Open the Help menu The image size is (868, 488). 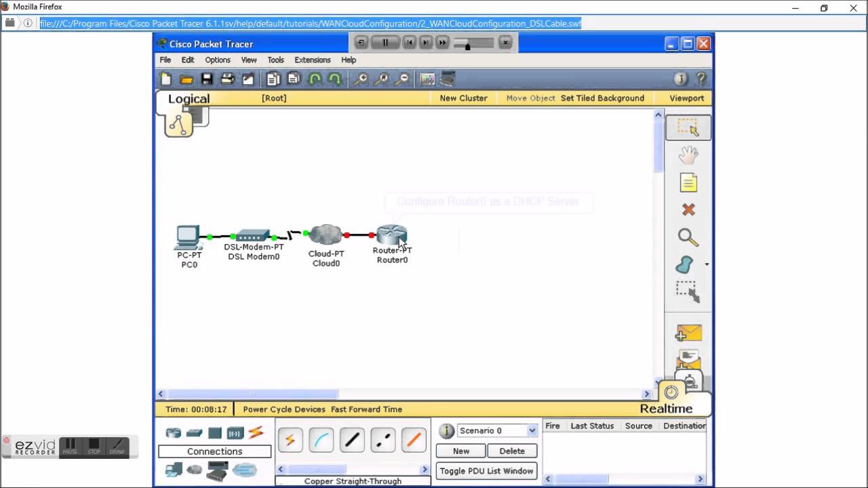[349, 60]
